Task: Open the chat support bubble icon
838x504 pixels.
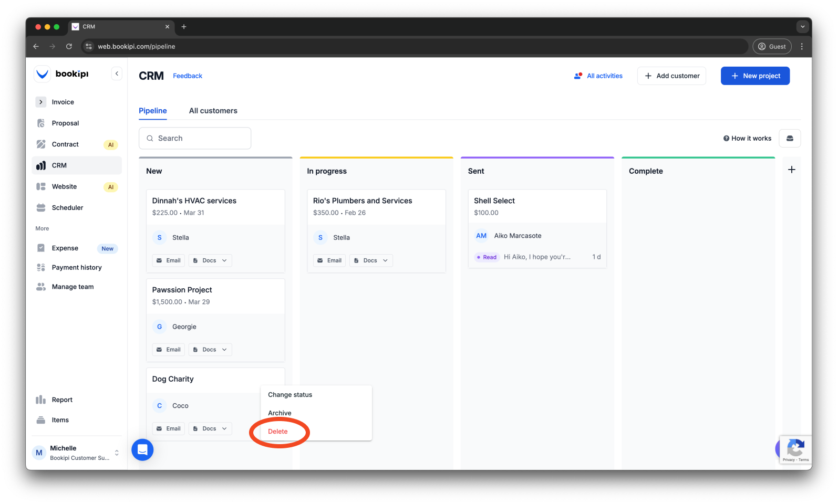Action: [x=142, y=450]
